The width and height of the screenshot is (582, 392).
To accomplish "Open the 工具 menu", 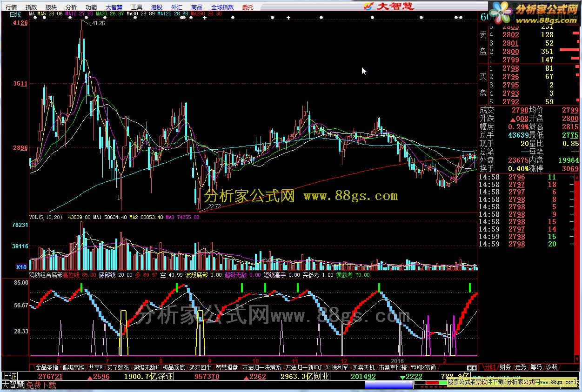I will [137, 7].
